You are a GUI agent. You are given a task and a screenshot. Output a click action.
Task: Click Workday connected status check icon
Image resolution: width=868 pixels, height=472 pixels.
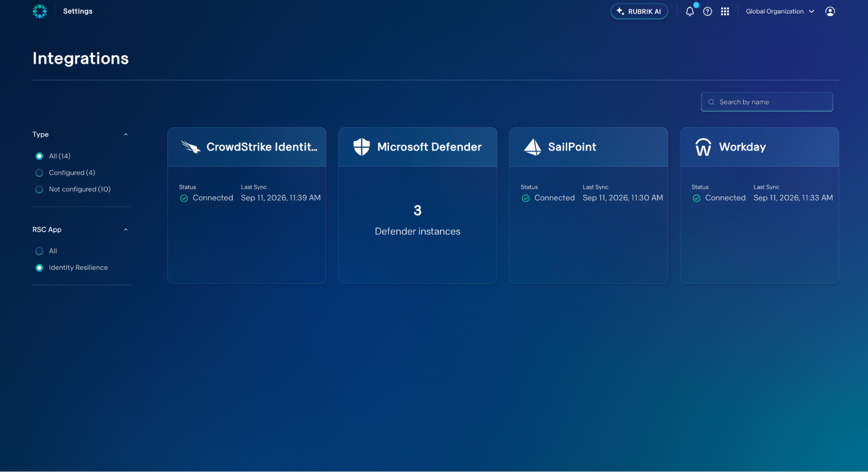tap(696, 198)
